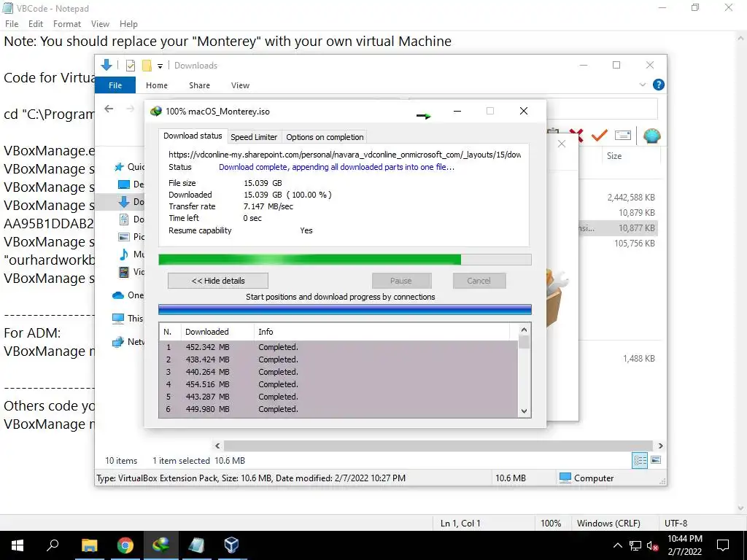Select the Desktop icon in navigation pane
The height and width of the screenshot is (560, 747).
(x=124, y=184)
